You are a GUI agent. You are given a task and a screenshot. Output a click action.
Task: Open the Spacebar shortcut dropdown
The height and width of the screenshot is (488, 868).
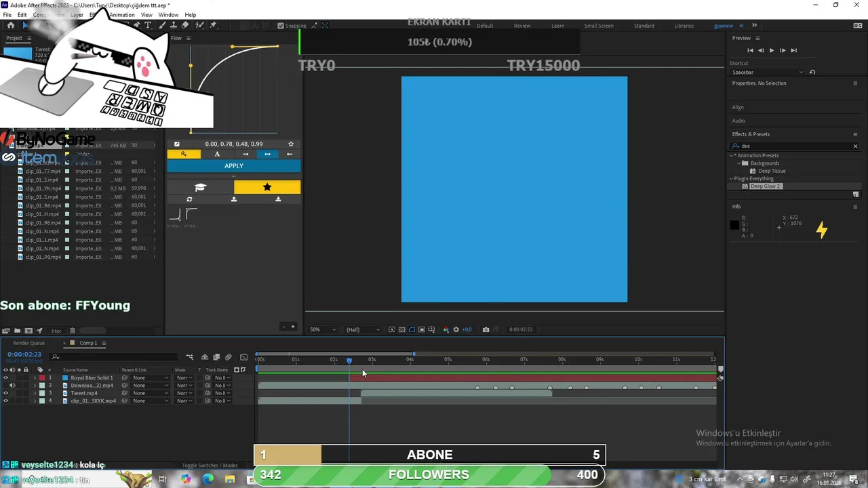[x=768, y=73]
